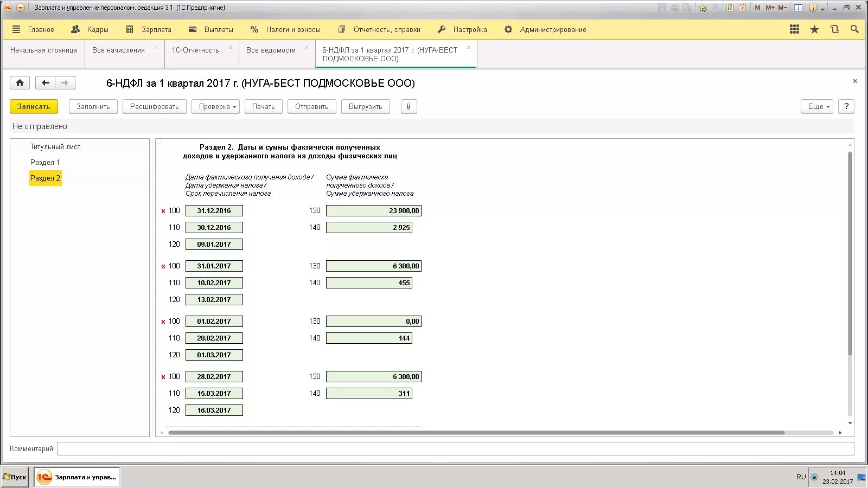Open the hamburger menu icon beside Главное
The height and width of the screenshot is (488, 868).
16,29
